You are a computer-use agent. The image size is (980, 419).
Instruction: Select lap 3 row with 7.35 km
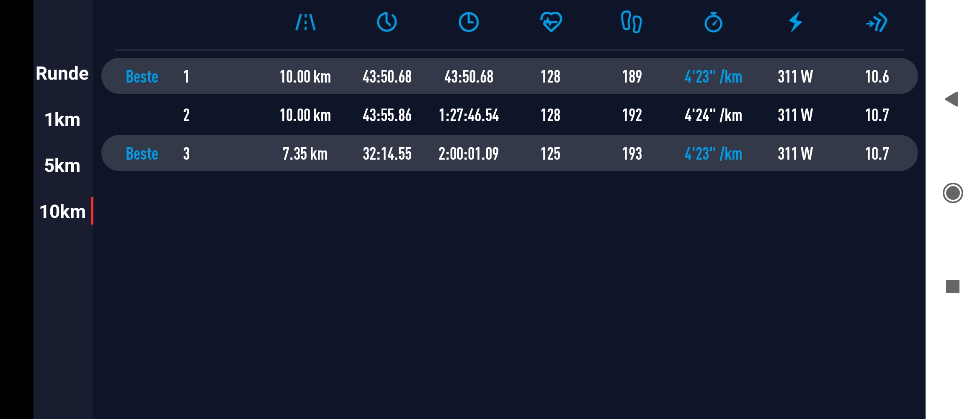[509, 153]
